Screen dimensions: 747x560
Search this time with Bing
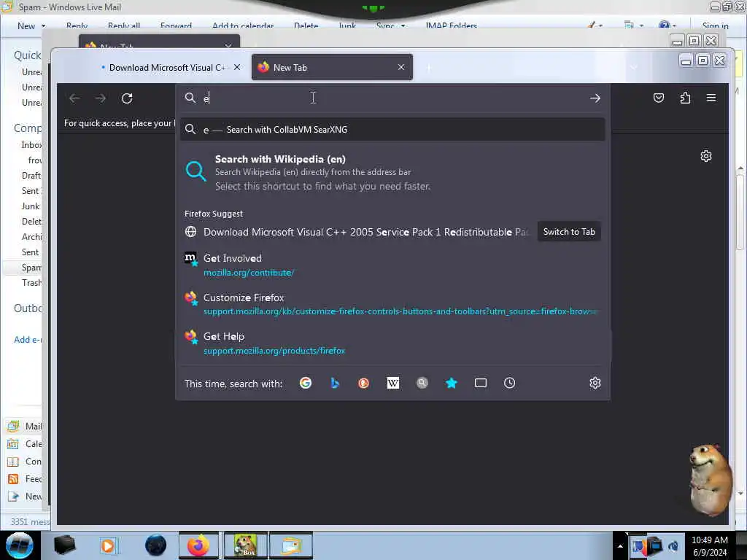pyautogui.click(x=334, y=383)
